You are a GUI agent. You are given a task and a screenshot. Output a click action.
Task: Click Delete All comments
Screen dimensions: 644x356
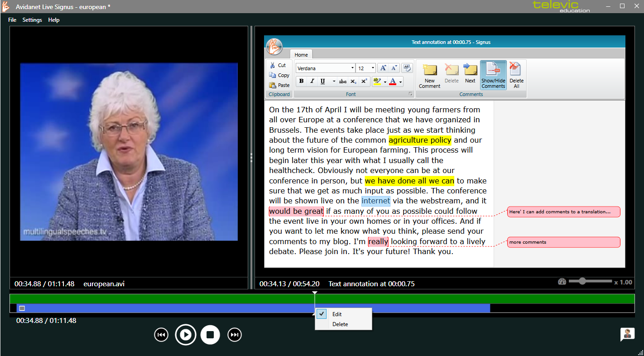pyautogui.click(x=516, y=76)
